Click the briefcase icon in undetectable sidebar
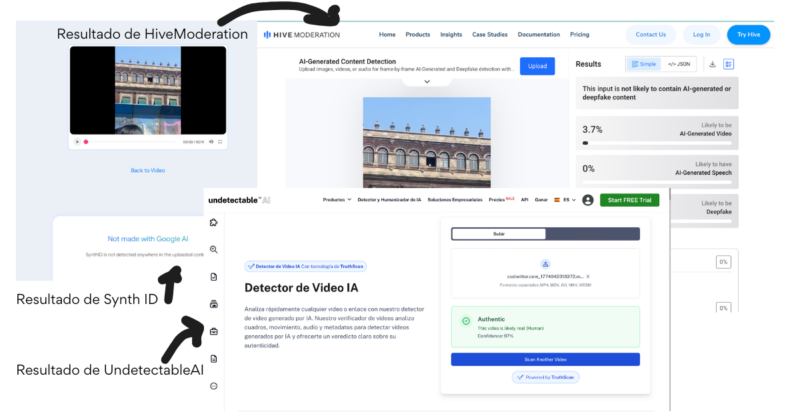The height and width of the screenshot is (420, 800). (x=214, y=332)
